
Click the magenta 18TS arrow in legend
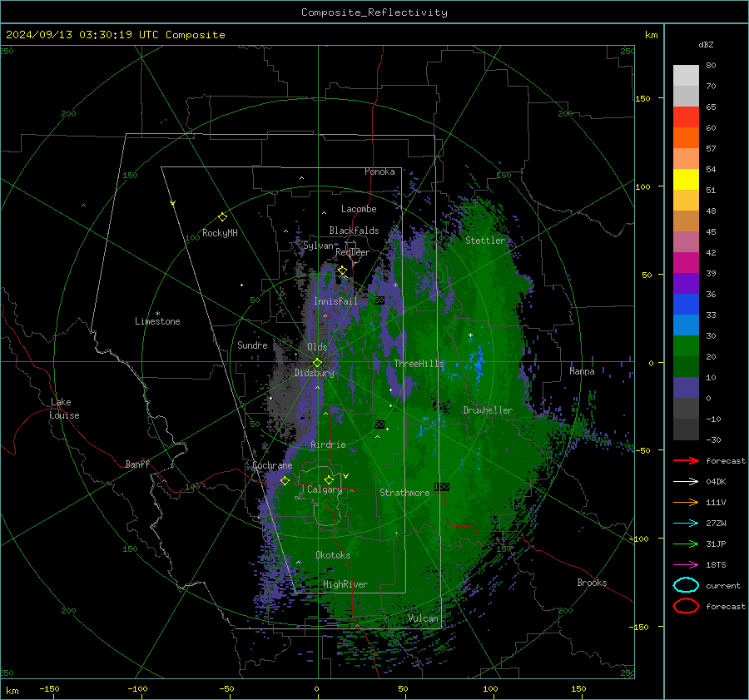686,565
